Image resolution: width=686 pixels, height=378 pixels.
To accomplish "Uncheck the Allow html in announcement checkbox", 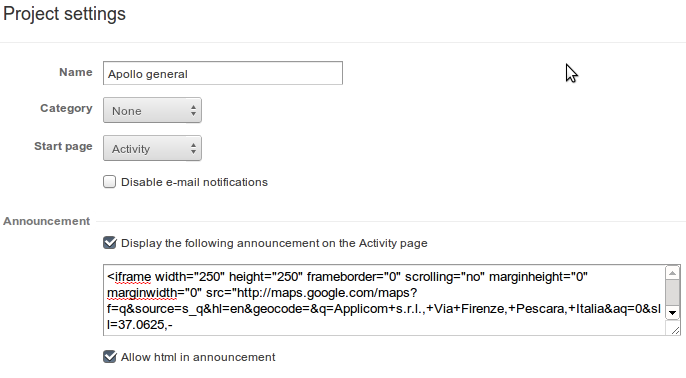I will (110, 357).
